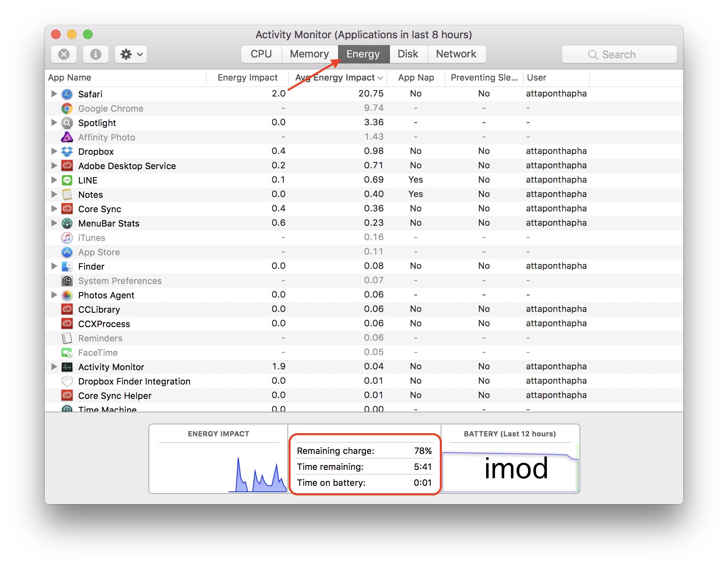This screenshot has height=568, width=728.
Task: Select the Notes app icon
Action: coord(67,194)
